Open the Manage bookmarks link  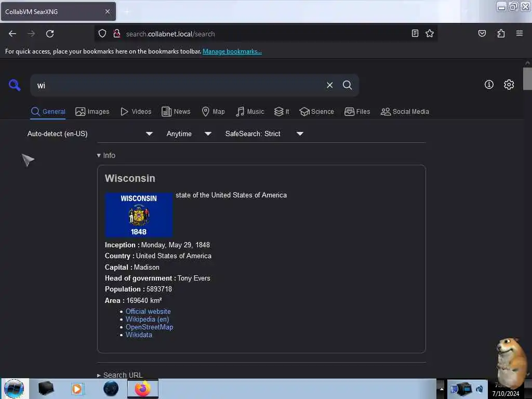click(x=232, y=51)
